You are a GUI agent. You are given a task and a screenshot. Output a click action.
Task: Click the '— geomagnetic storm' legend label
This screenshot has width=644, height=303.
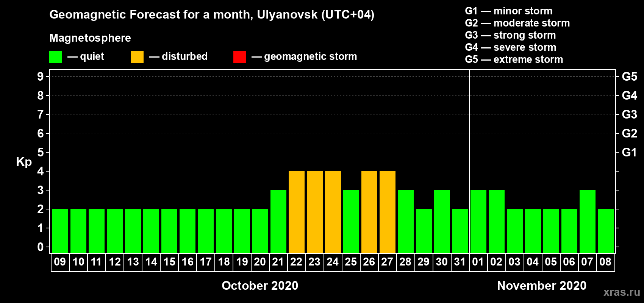click(x=304, y=56)
